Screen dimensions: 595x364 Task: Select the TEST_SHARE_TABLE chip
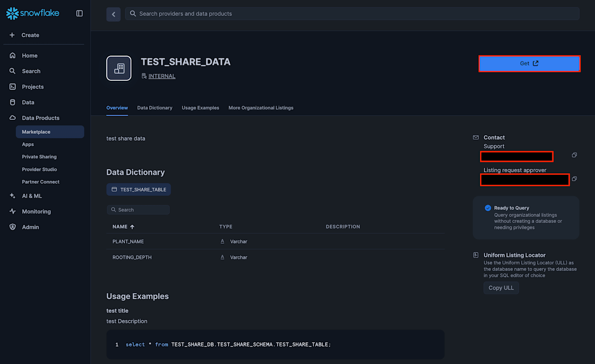[139, 190]
